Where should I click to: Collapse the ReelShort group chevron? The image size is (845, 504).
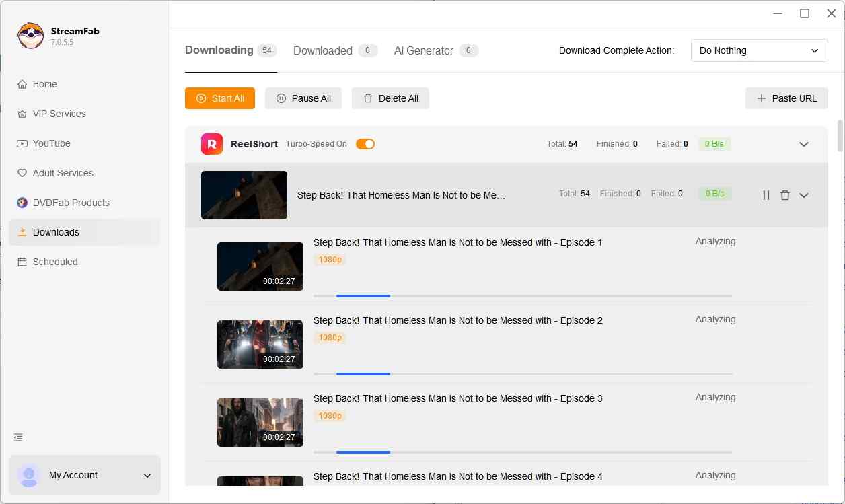pyautogui.click(x=804, y=144)
